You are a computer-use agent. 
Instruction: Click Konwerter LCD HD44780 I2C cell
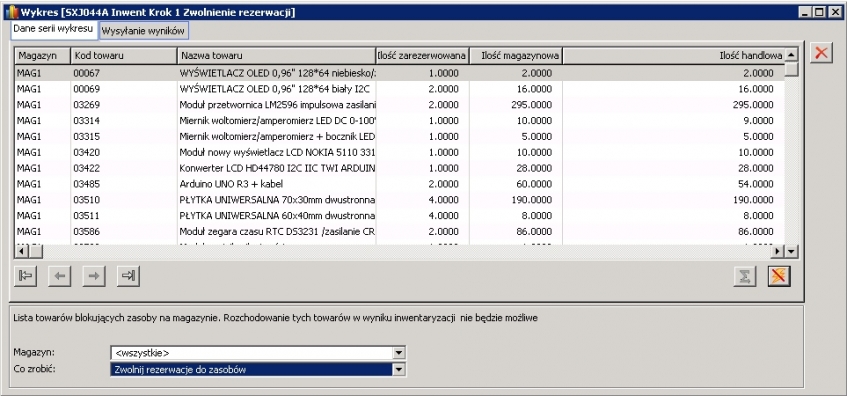pyautogui.click(x=277, y=168)
